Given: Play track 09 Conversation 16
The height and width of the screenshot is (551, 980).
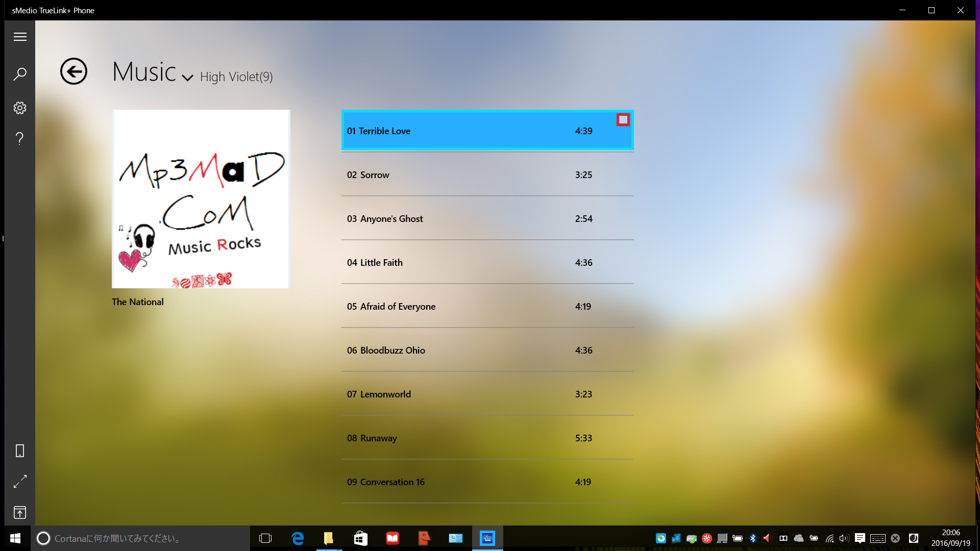Looking at the screenshot, I should (x=487, y=482).
